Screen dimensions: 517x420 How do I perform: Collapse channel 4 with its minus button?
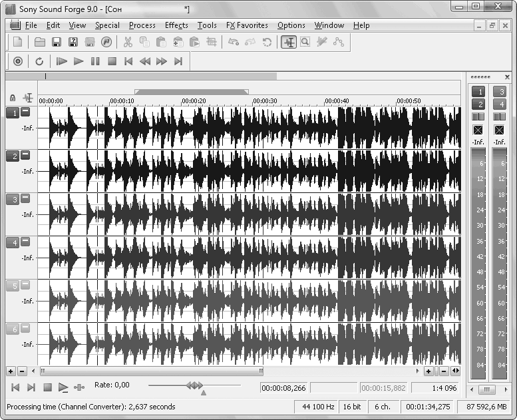25,242
